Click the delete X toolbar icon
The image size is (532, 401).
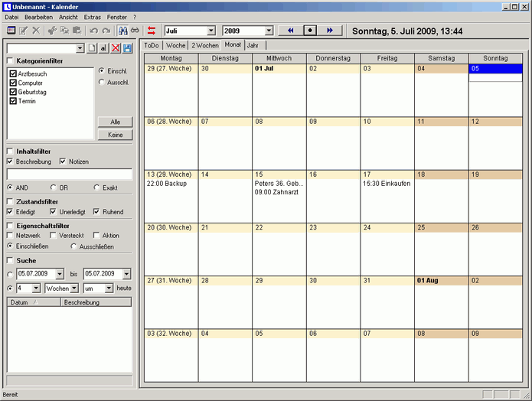pyautogui.click(x=36, y=31)
